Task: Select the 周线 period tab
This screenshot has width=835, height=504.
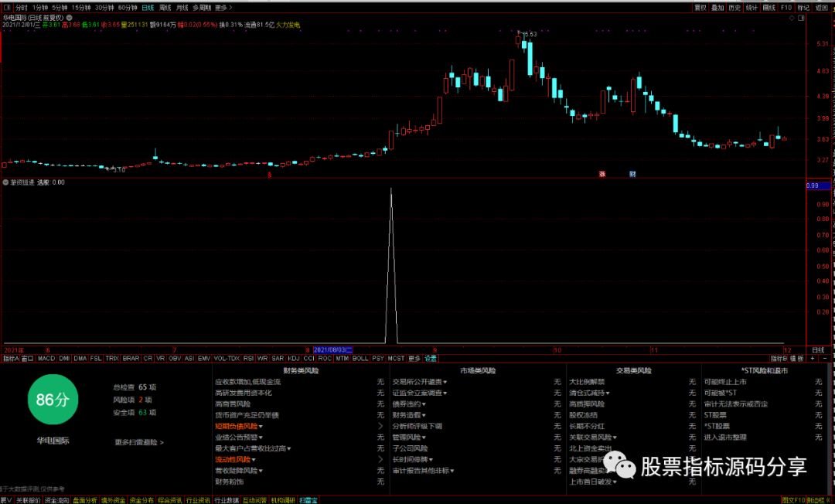Action: click(165, 8)
